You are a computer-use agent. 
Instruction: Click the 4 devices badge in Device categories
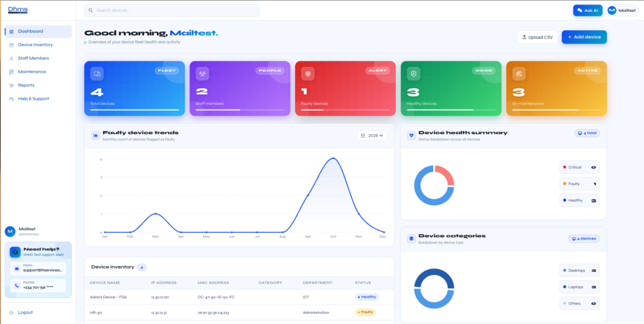click(x=584, y=238)
